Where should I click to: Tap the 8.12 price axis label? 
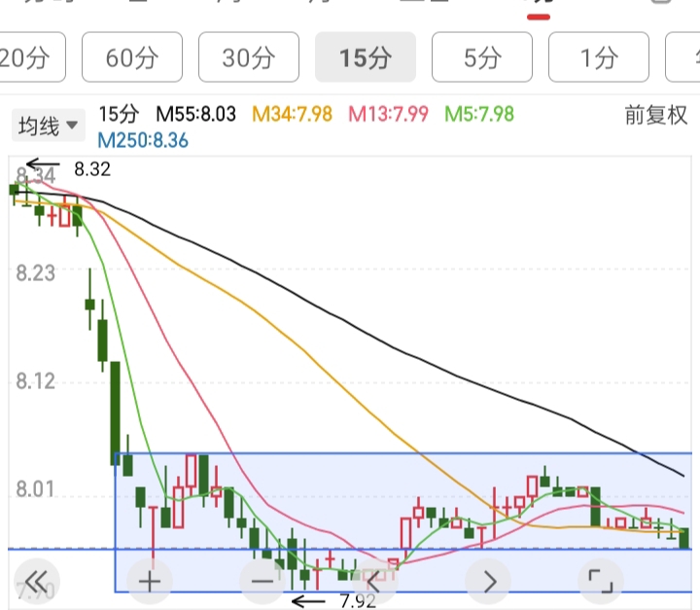[36, 381]
